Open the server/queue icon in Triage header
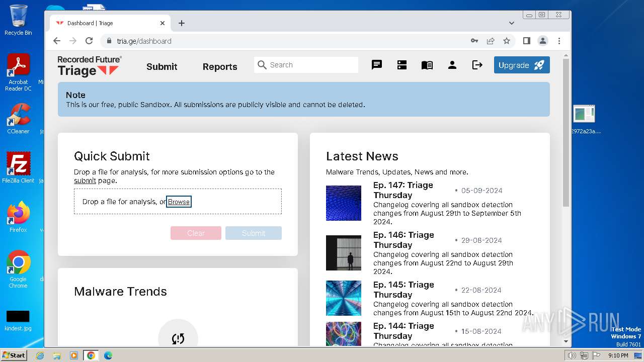This screenshot has height=362, width=644. tap(402, 65)
